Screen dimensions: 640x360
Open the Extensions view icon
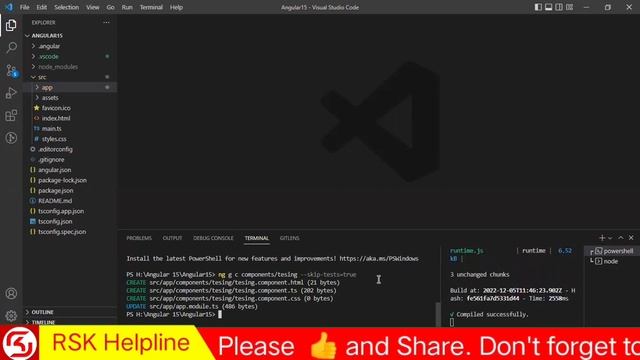[x=11, y=116]
